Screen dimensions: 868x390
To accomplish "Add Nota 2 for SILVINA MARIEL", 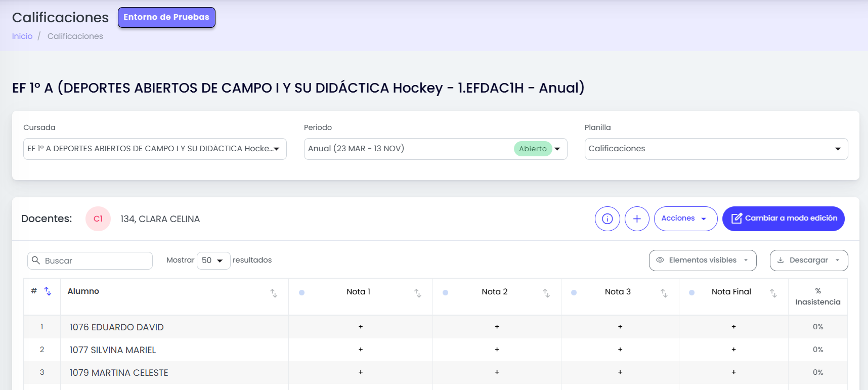I will coord(497,350).
